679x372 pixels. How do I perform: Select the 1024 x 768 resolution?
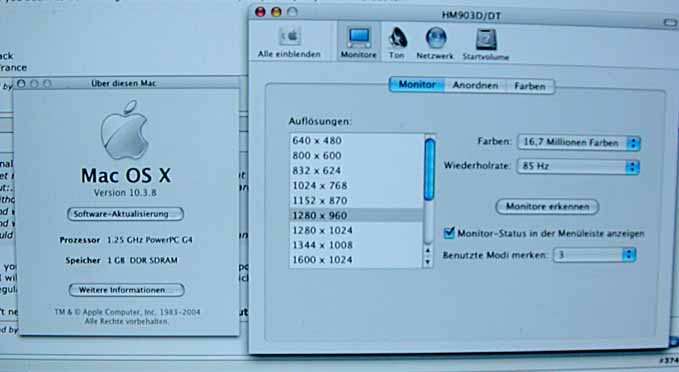click(x=356, y=185)
